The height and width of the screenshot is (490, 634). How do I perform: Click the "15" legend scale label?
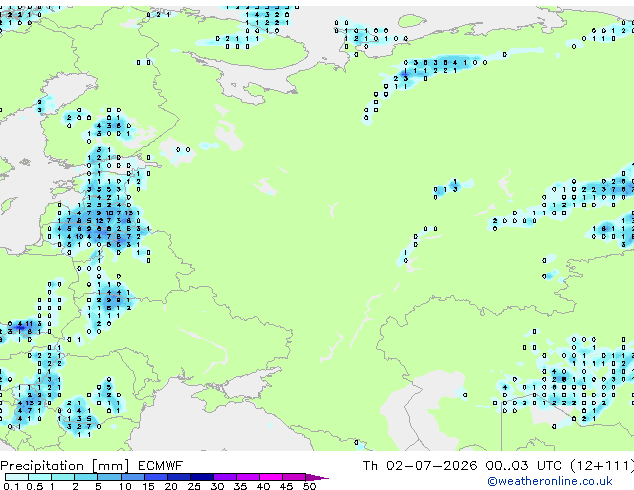pyautogui.click(x=148, y=486)
